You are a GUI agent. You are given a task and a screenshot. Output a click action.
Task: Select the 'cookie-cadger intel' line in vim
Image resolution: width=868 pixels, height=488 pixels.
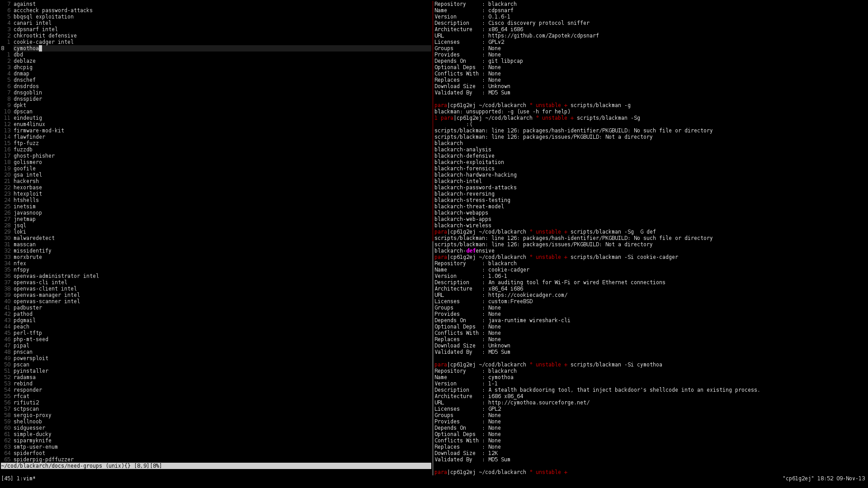point(43,42)
